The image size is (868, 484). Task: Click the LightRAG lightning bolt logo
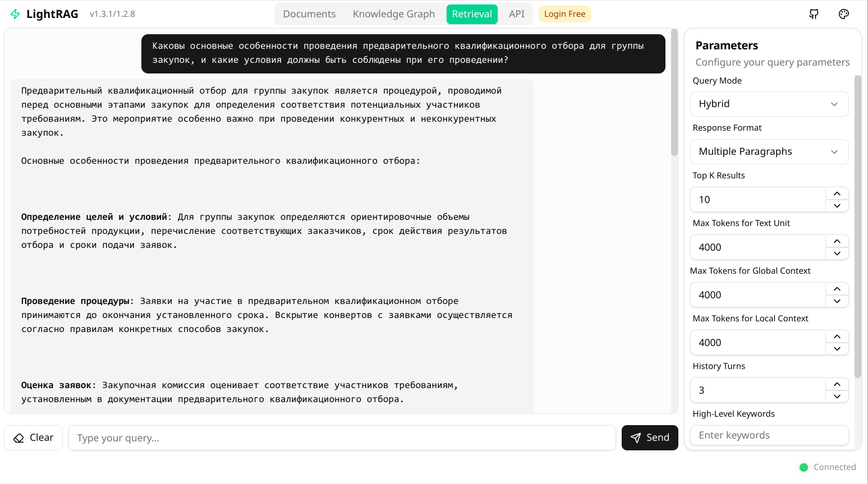(15, 13)
